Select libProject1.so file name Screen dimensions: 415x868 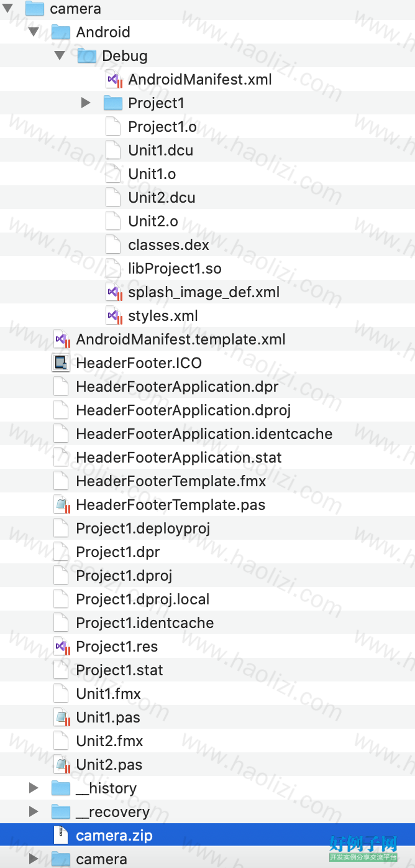tap(175, 268)
